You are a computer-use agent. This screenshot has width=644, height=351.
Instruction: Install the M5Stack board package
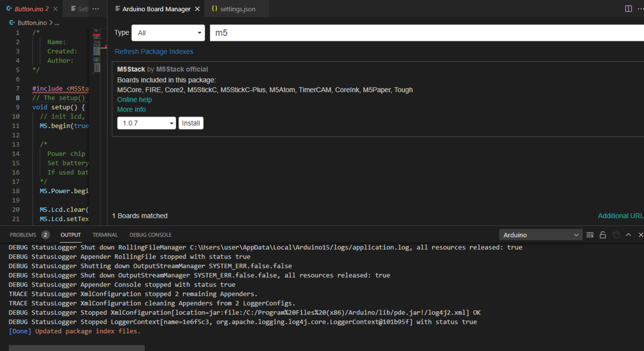point(191,123)
